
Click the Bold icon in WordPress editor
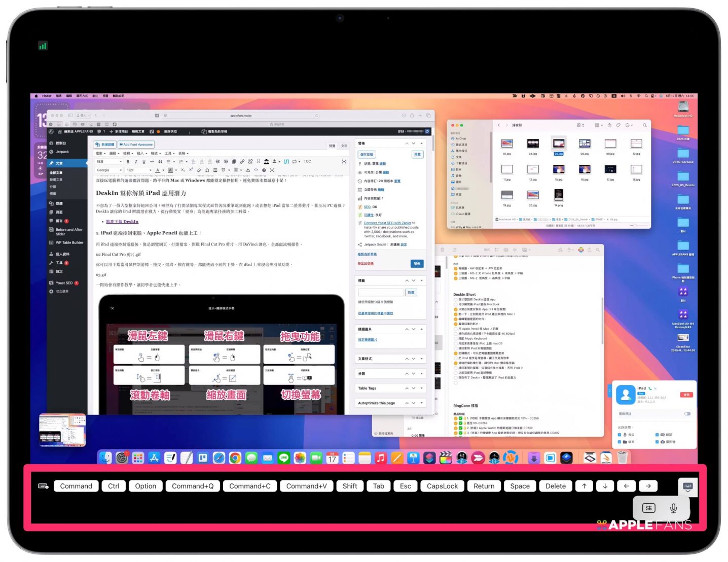pyautogui.click(x=128, y=162)
